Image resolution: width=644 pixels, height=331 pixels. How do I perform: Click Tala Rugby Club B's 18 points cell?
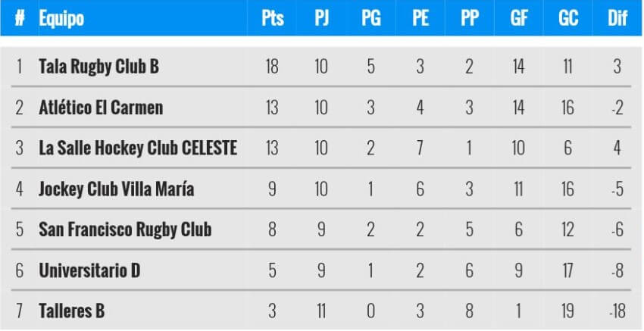tap(272, 67)
